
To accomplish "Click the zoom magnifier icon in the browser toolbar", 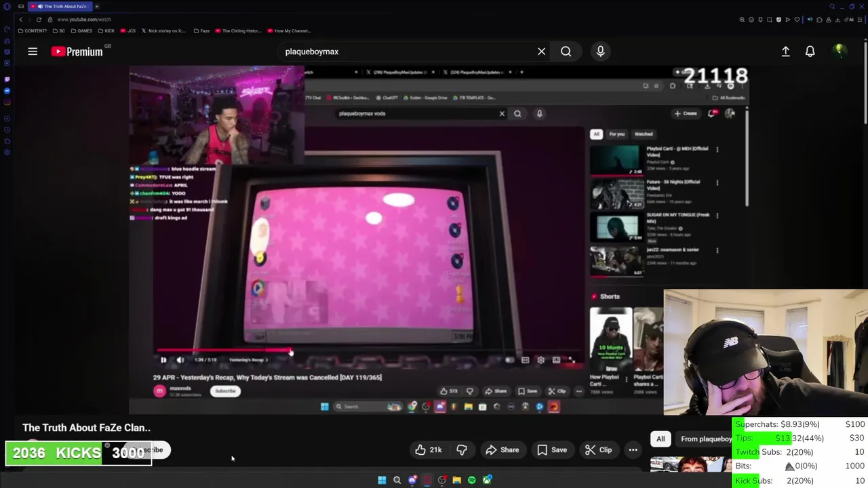I will [x=742, y=20].
